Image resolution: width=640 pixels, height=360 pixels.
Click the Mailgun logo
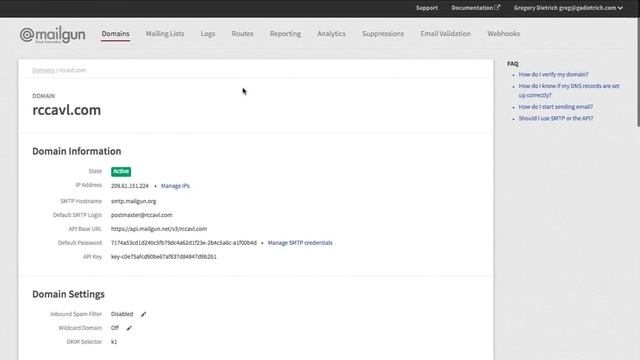pos(53,35)
